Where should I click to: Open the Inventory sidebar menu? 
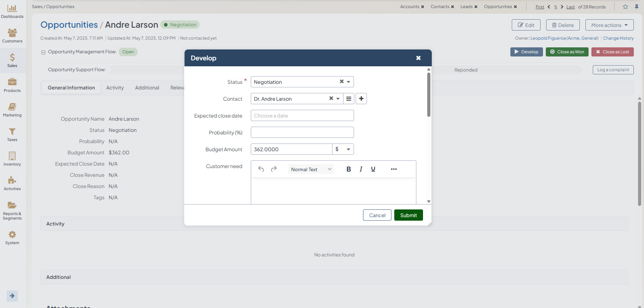12,159
